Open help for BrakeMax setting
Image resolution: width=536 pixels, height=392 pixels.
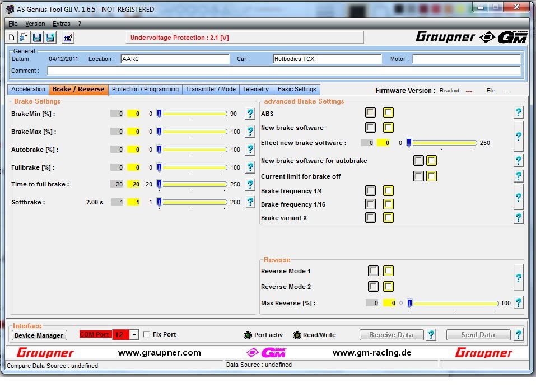click(250, 131)
